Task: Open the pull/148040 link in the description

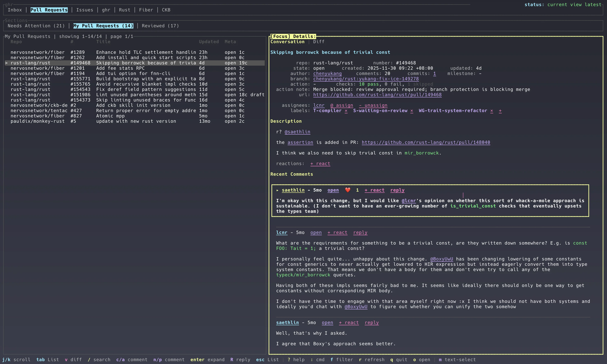Action: pos(426,142)
